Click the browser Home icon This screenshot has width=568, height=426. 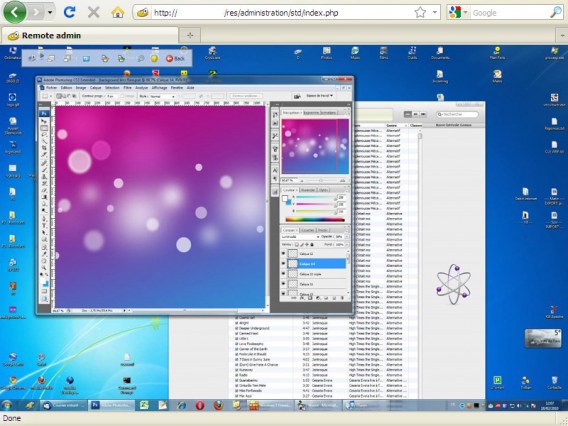pyautogui.click(x=118, y=13)
